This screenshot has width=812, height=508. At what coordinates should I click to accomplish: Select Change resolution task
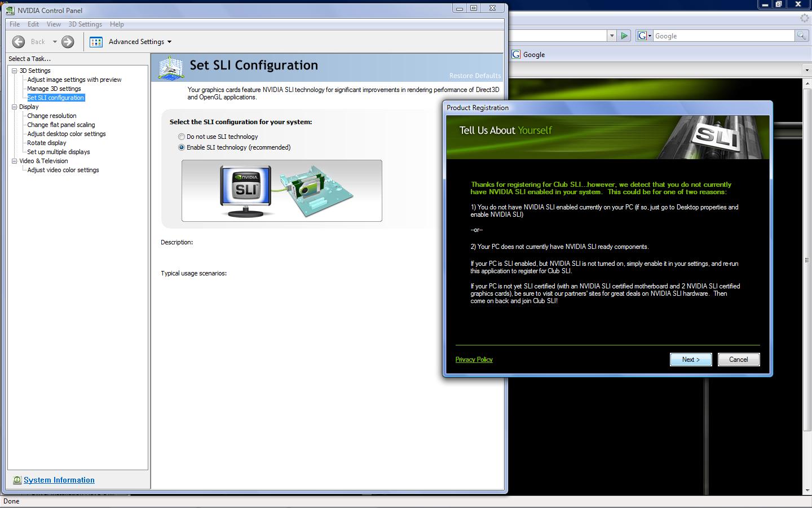point(52,116)
